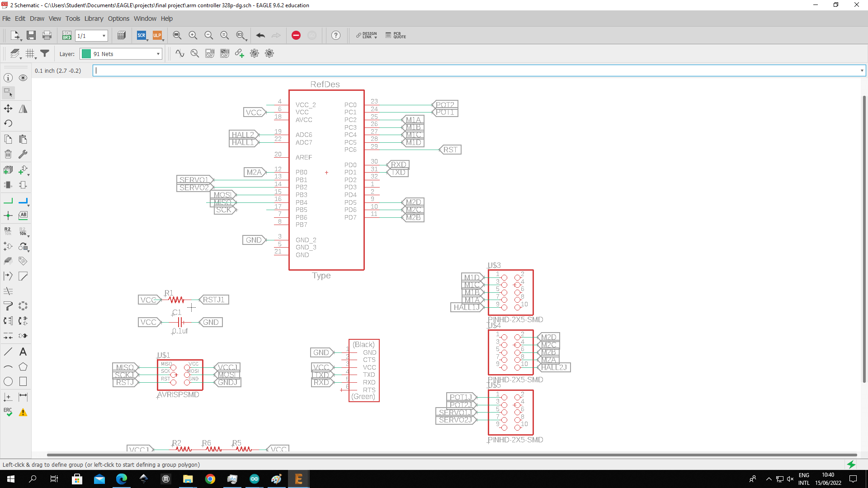Click the green 91 Nets color swatch
This screenshot has height=488, width=868.
[x=86, y=54]
